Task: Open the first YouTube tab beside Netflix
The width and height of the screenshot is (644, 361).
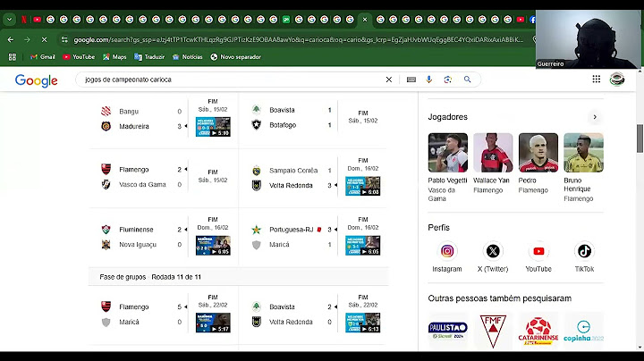Action: 37,20
